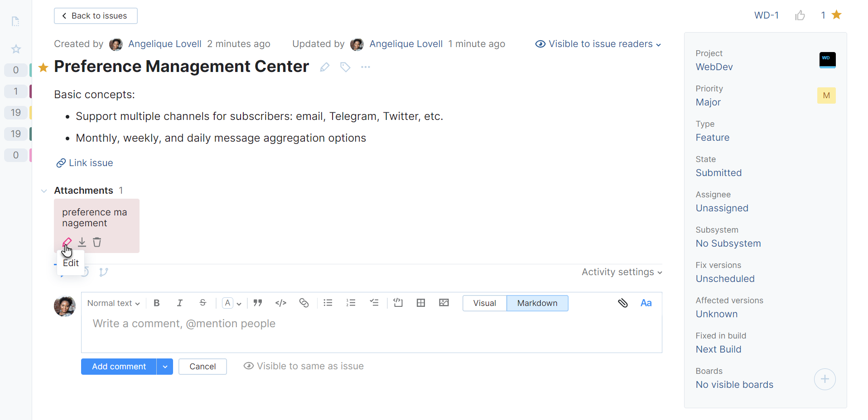The image size is (868, 420).
Task: Click the Bold formatting icon
Action: [157, 303]
